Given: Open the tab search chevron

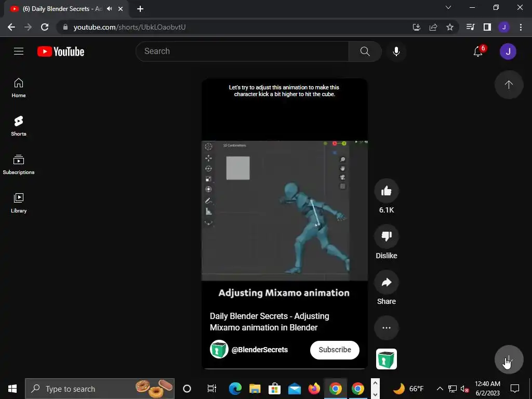Looking at the screenshot, I should point(448,7).
